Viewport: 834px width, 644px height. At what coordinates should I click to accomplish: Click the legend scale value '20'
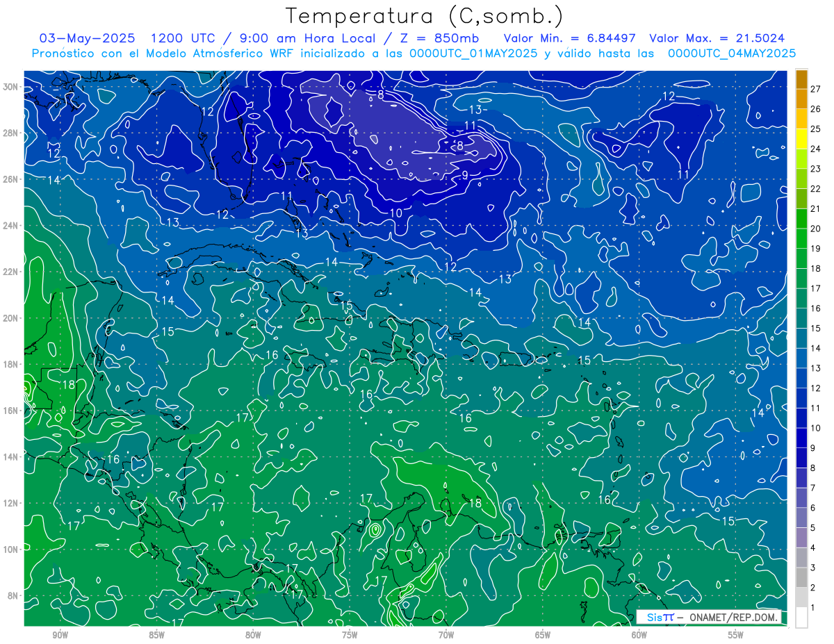point(815,229)
